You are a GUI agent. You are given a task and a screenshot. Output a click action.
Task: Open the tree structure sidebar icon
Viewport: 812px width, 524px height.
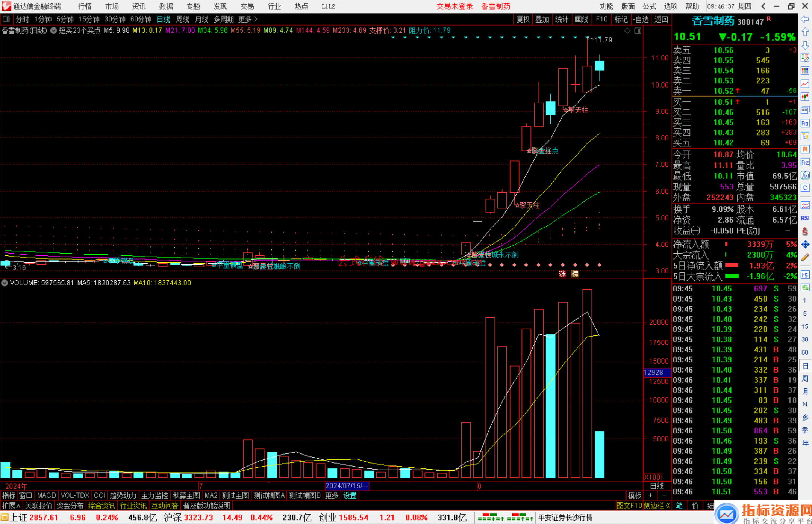pos(805,136)
